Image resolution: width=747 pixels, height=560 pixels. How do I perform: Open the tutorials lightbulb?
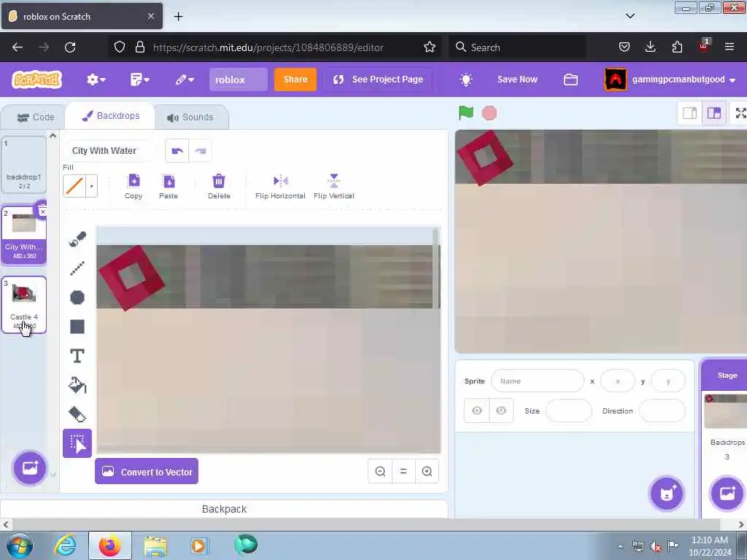pyautogui.click(x=466, y=79)
